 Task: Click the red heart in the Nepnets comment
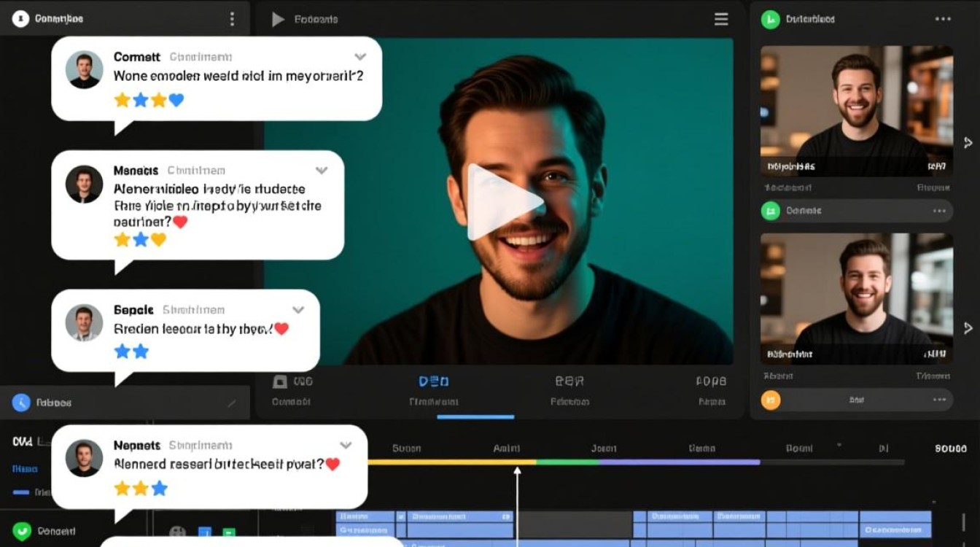click(x=332, y=464)
